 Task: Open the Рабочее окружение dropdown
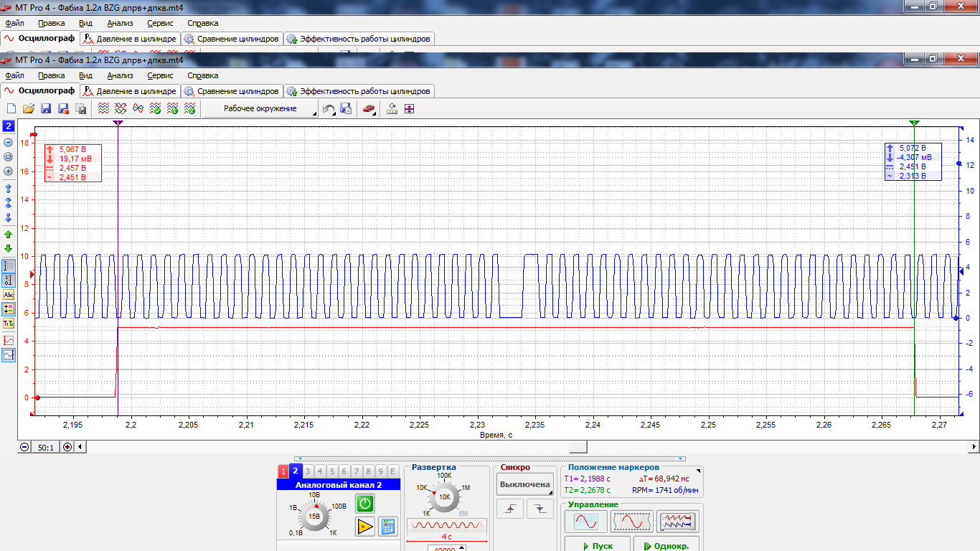(x=261, y=109)
